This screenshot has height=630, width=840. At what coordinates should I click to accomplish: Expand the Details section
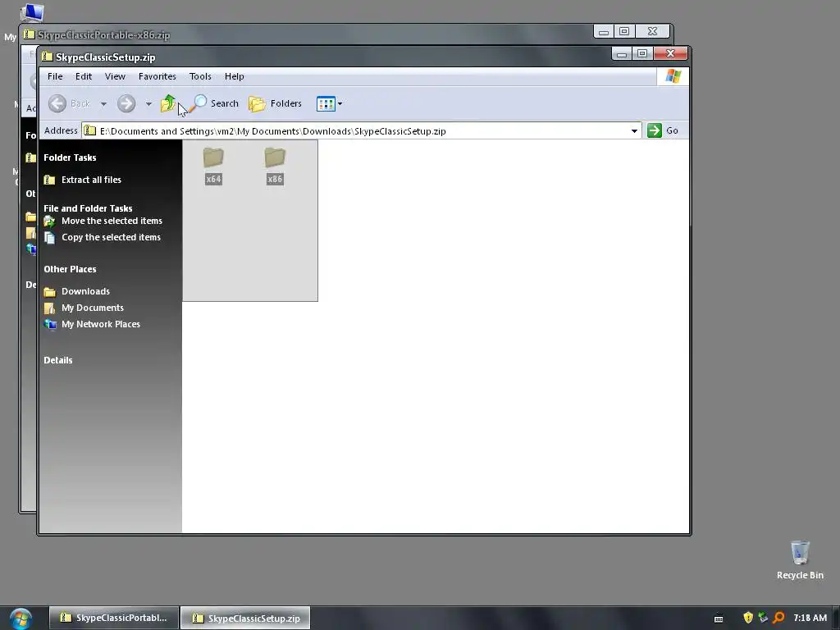[58, 361]
